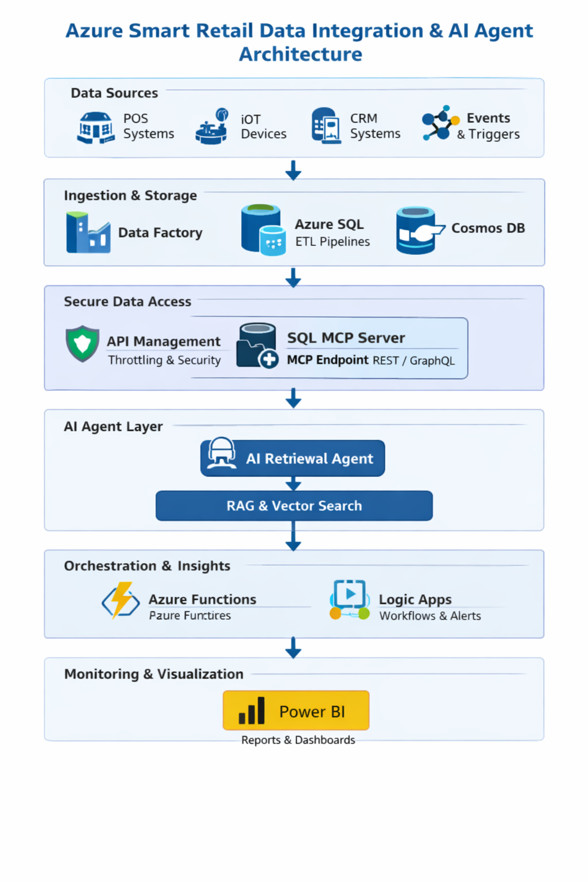Select the API Management shield icon
588x882 pixels.
pyautogui.click(x=83, y=344)
